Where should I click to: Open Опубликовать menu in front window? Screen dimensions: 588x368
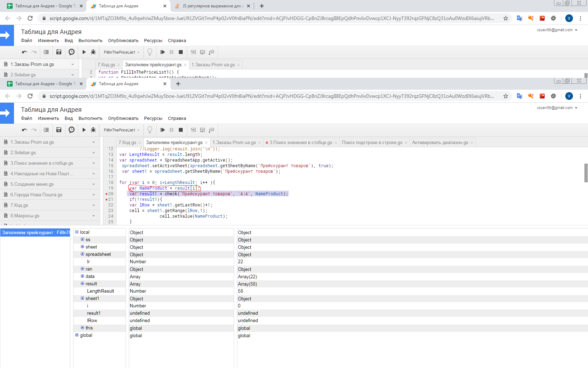123,118
